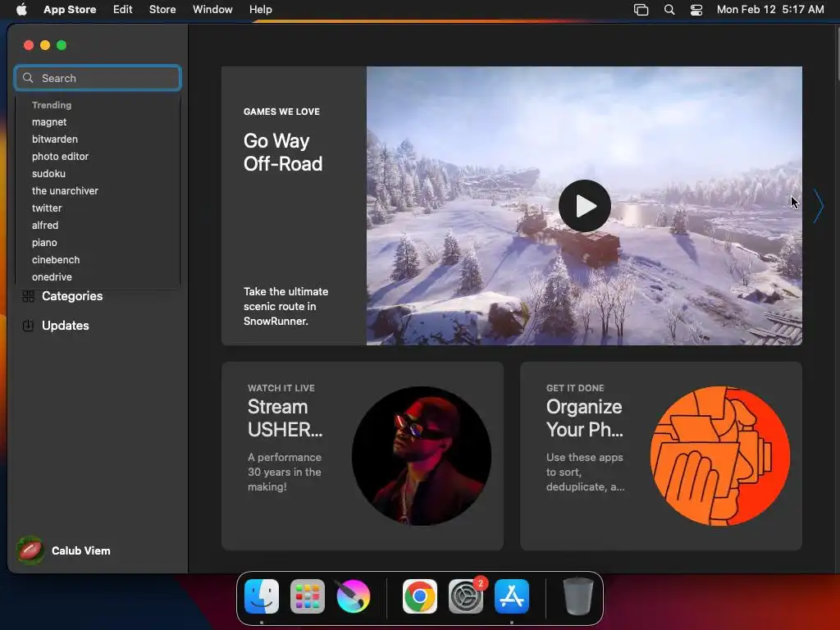Open Finder from the Dock
This screenshot has height=630, width=840.
coord(262,596)
